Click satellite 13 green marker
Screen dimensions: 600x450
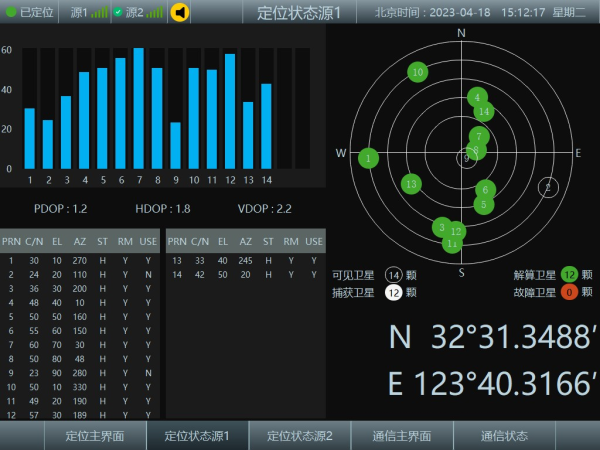[411, 184]
